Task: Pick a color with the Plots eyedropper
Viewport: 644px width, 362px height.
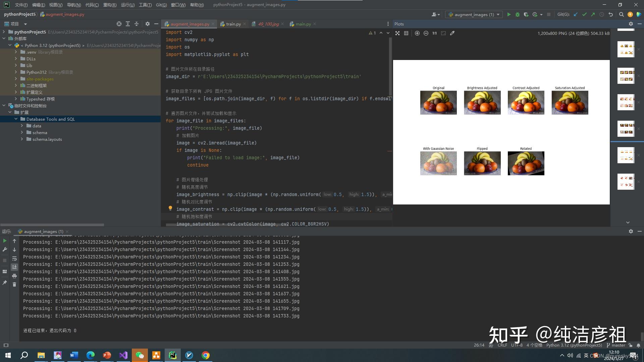Action: (x=452, y=33)
